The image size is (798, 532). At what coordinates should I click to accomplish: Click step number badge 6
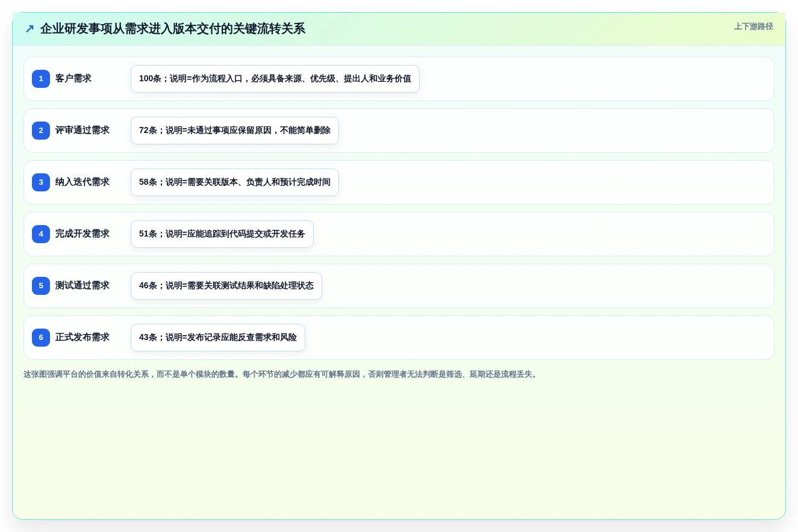(41, 338)
